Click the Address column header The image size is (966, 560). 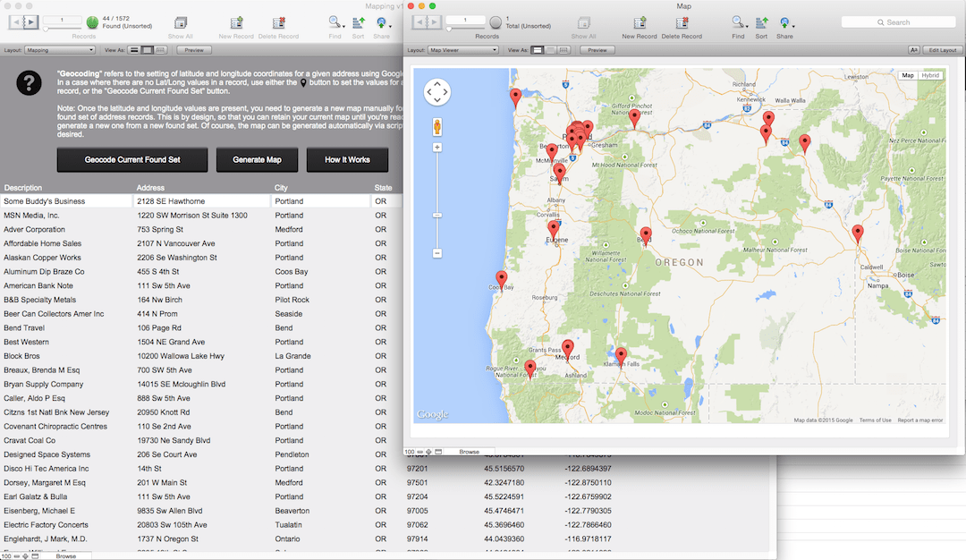[x=150, y=188]
